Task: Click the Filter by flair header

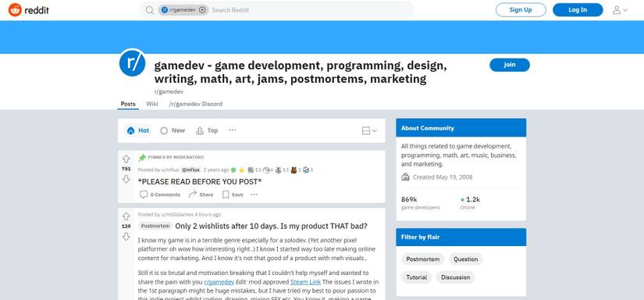Action: point(461,237)
